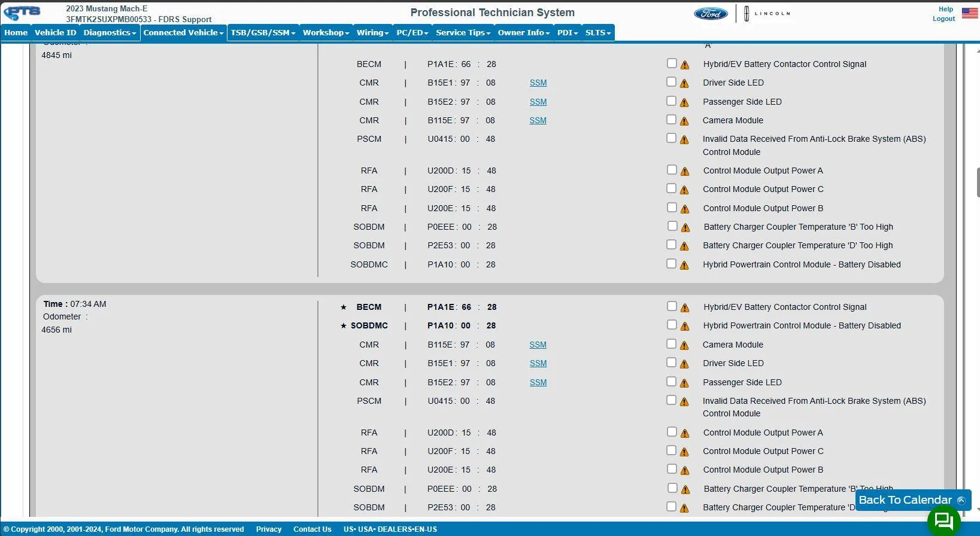Click warning icon for Passenger Side LED in 07:34 AM section
This screenshot has height=536, width=980.
685,383
